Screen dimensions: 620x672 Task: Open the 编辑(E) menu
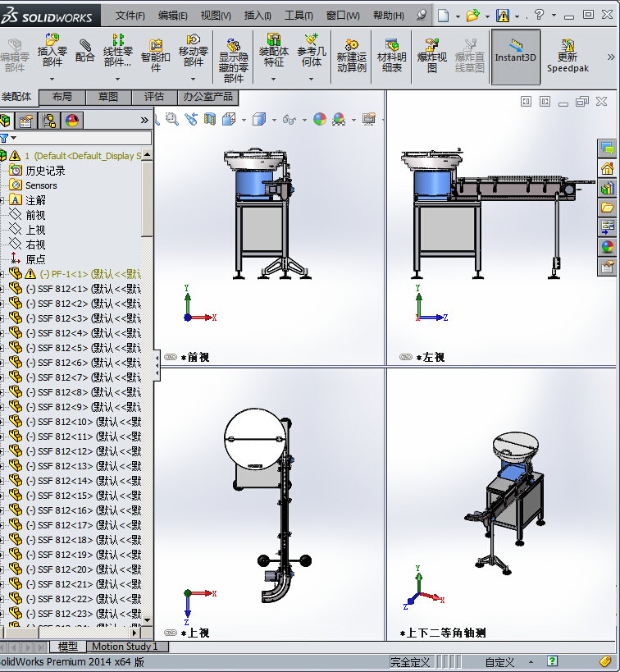click(173, 16)
